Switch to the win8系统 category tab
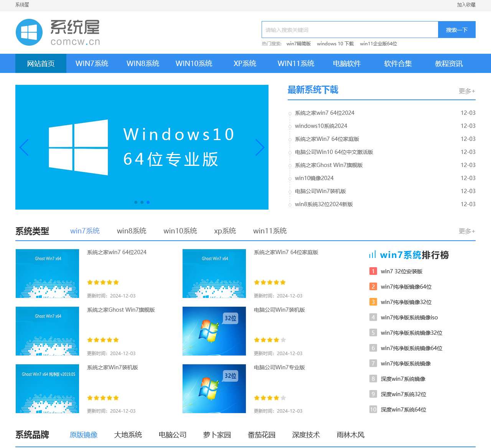491x448 pixels. pyautogui.click(x=132, y=231)
